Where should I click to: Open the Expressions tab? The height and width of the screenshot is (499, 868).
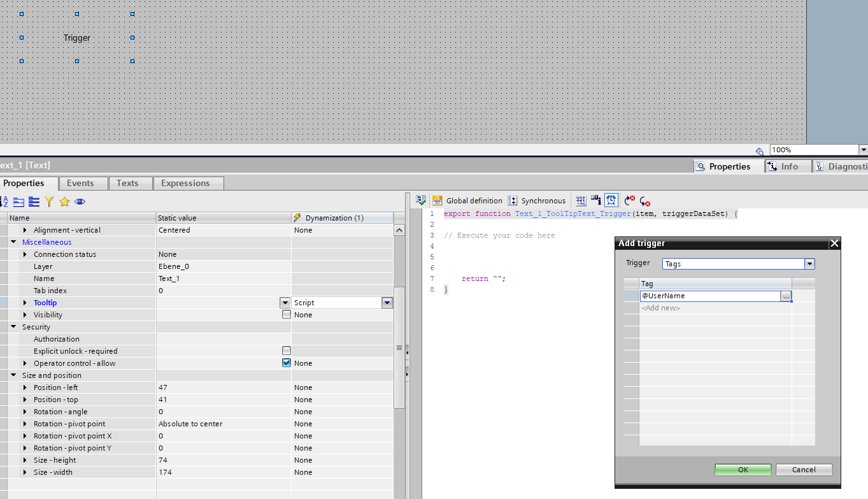[x=185, y=184]
